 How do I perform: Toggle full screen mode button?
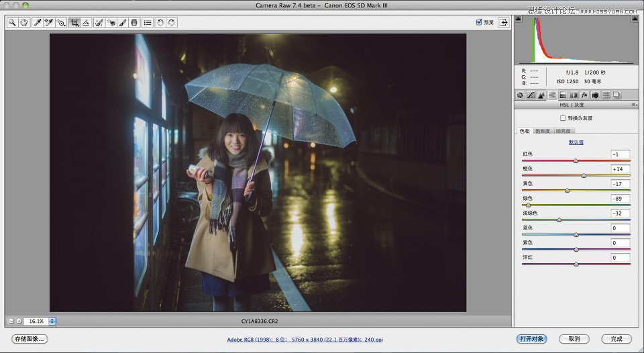tap(502, 22)
